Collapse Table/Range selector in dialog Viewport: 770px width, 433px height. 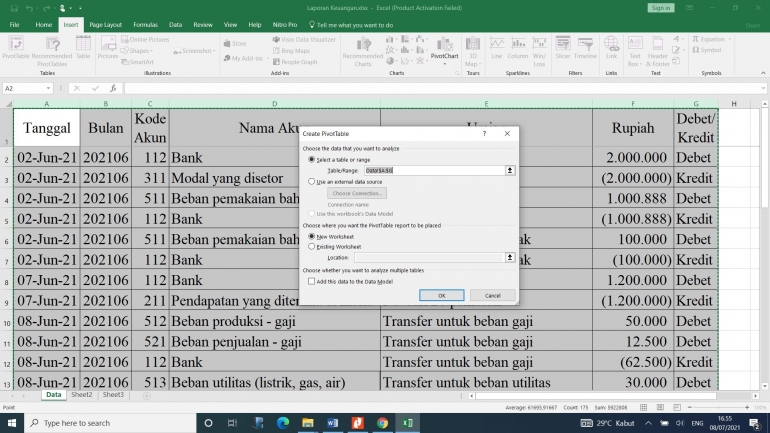pos(510,170)
